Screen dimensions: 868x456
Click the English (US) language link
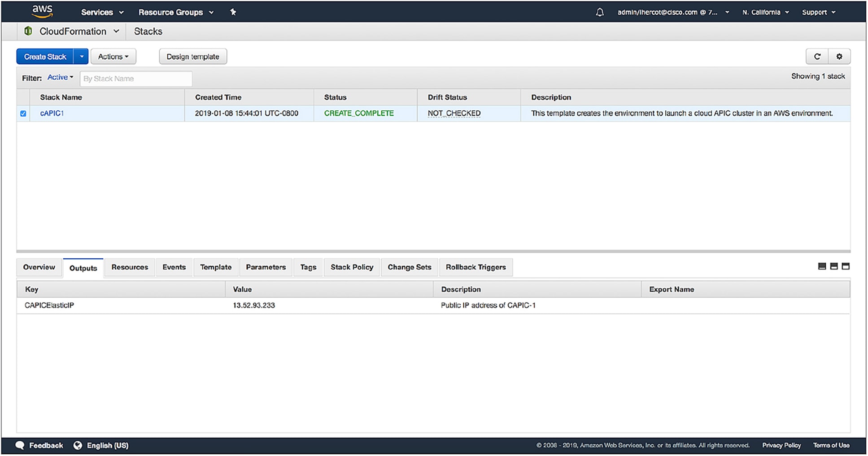[x=108, y=445]
